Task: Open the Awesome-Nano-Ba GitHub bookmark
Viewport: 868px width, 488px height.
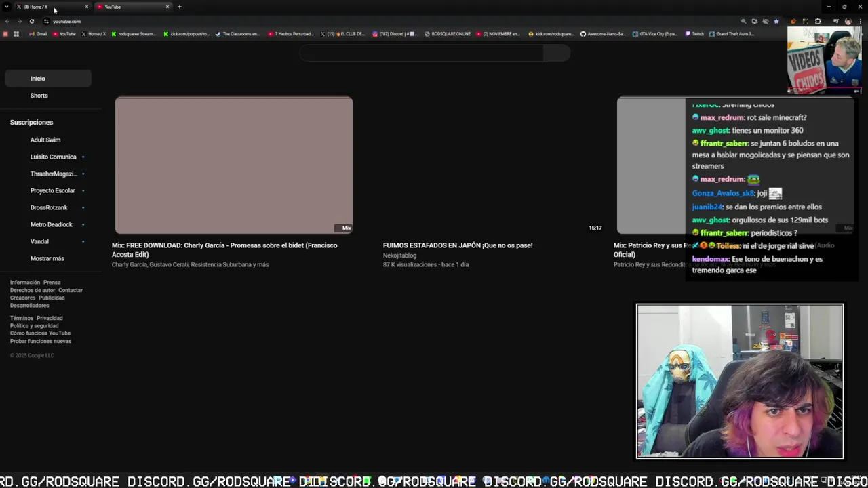Action: coord(603,34)
